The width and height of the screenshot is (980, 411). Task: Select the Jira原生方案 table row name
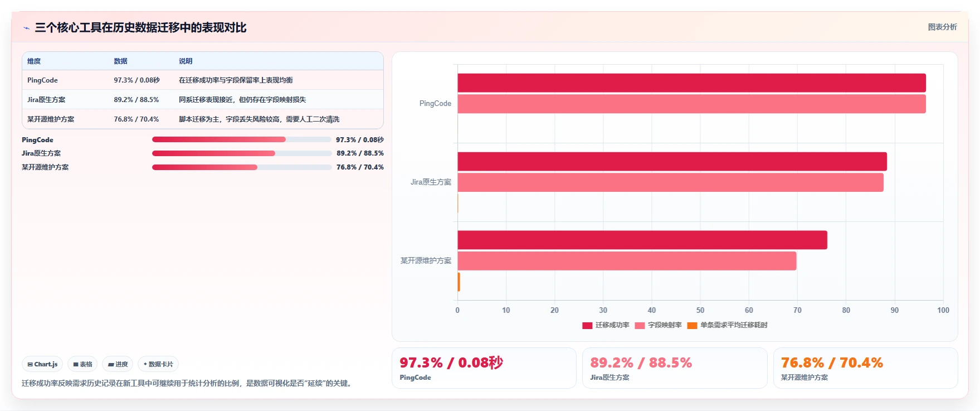46,100
